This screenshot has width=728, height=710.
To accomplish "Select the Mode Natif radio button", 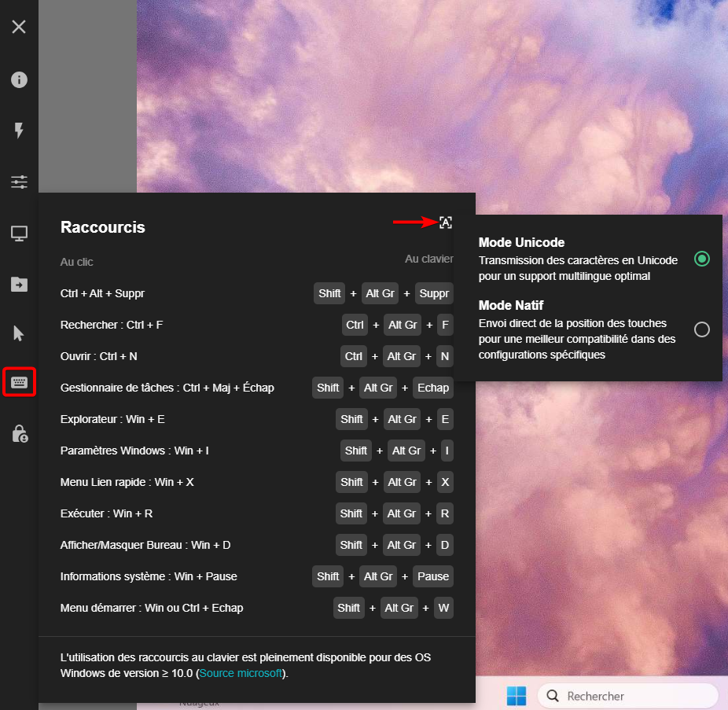I will tap(701, 329).
